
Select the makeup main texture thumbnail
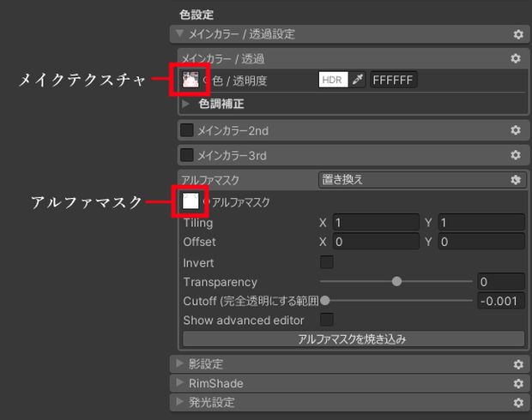coord(190,80)
